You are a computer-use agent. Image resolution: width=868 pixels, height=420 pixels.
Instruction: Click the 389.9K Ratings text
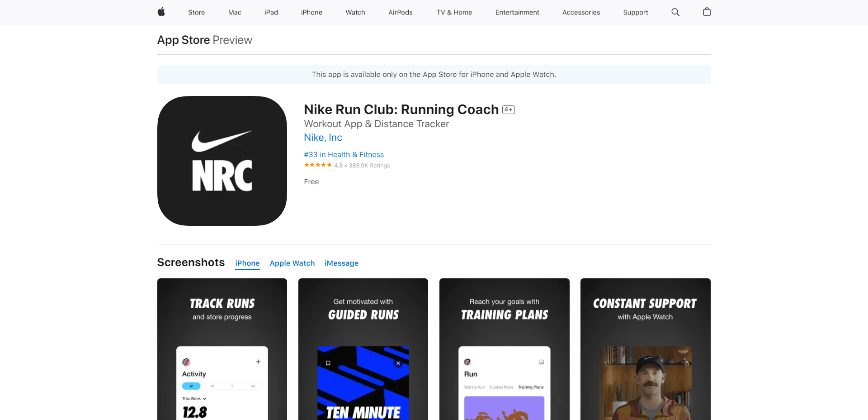point(369,166)
